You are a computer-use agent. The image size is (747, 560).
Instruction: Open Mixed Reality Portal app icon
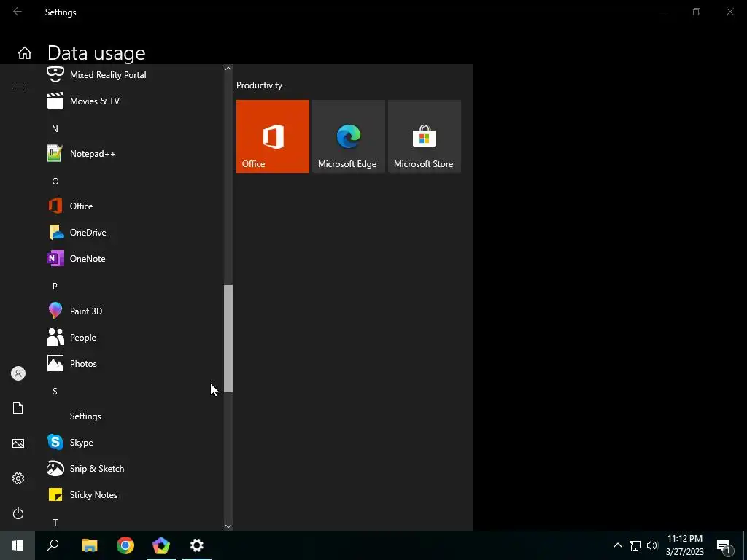pos(55,75)
